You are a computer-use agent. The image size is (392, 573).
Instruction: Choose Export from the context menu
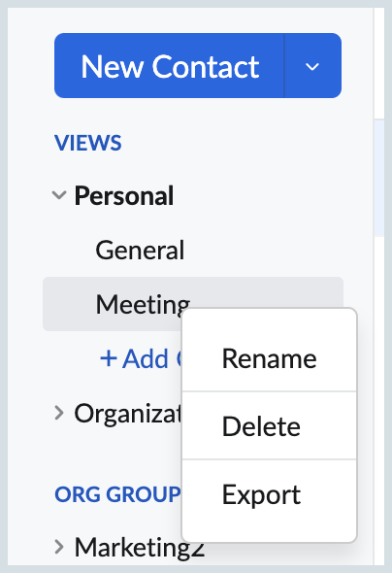tap(270, 494)
